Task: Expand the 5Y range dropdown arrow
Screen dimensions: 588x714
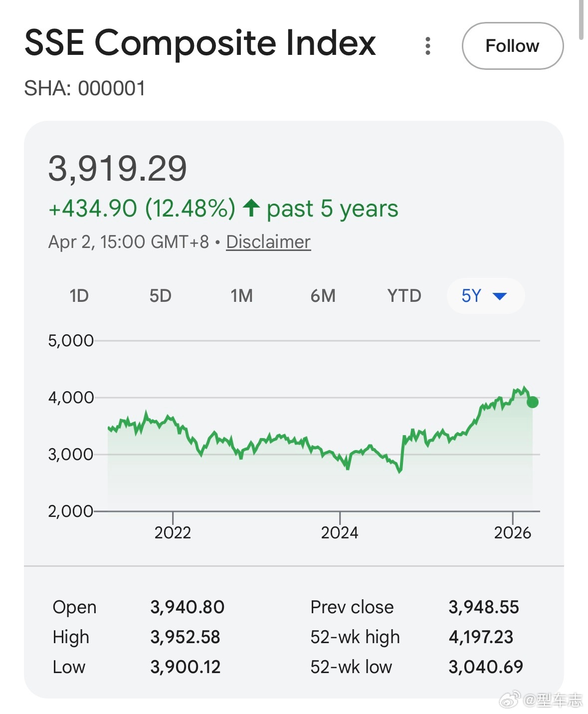Action: [500, 296]
